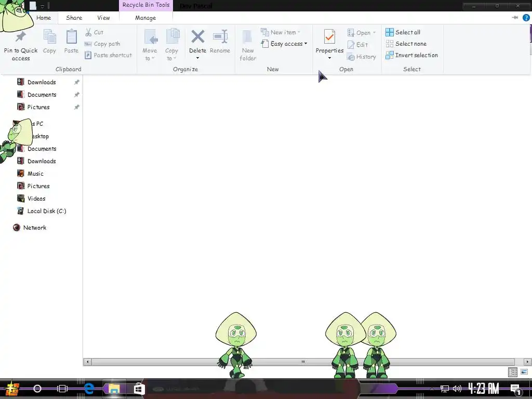This screenshot has width=532, height=399.
Task: Open Action Center notifications icon
Action: pyautogui.click(x=516, y=389)
